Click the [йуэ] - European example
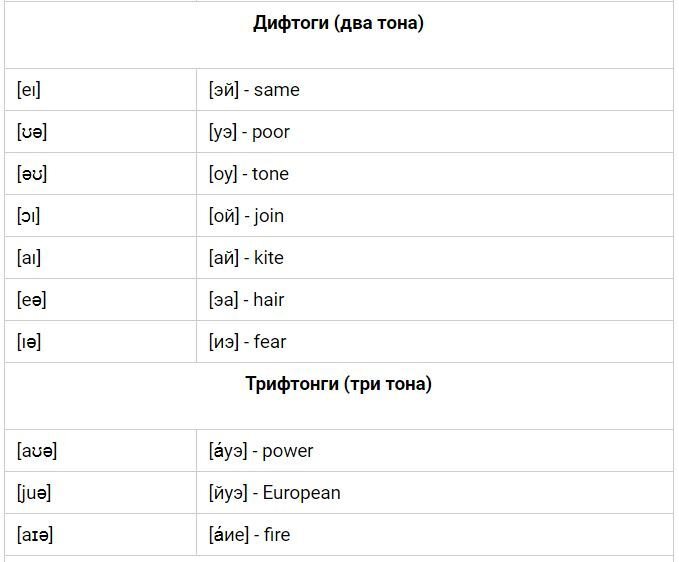 (x=275, y=493)
